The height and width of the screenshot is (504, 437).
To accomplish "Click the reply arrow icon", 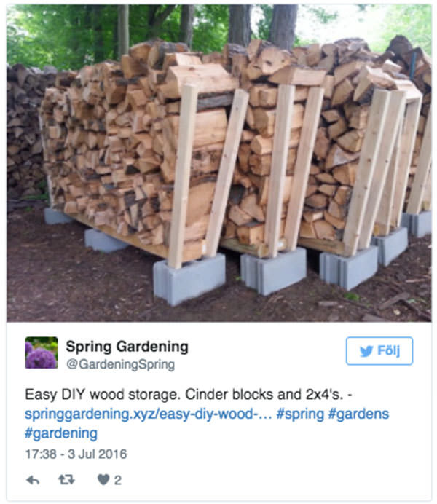I will pyautogui.click(x=33, y=480).
